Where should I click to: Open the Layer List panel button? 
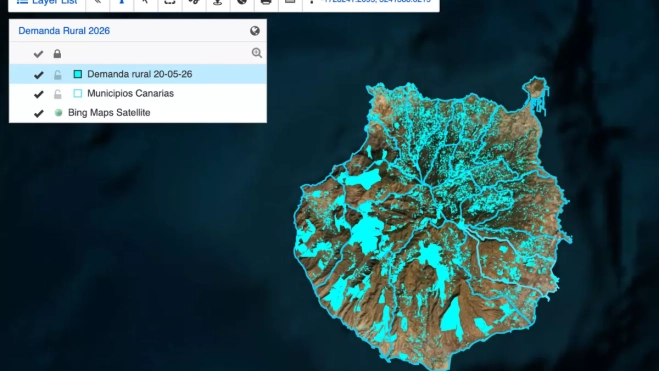(x=47, y=3)
